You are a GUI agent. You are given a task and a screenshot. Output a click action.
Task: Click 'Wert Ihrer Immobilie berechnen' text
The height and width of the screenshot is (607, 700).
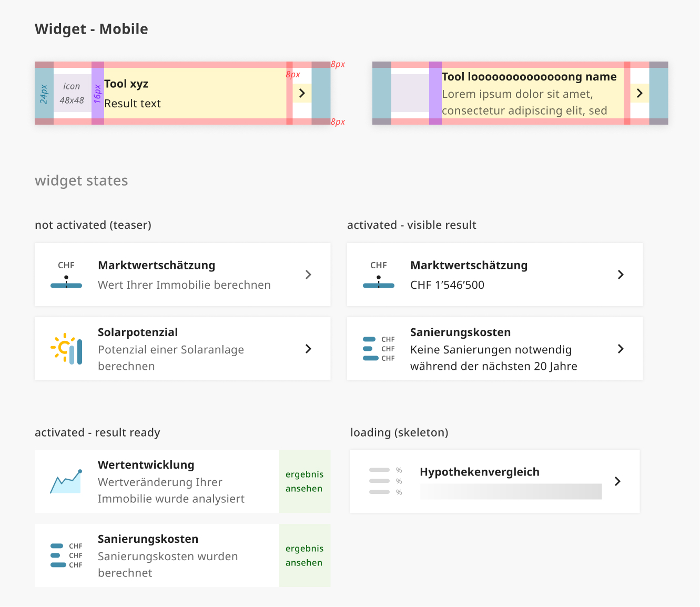[184, 285]
